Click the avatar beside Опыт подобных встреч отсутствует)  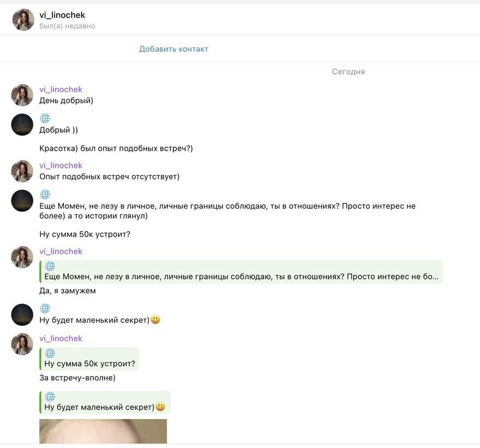pyautogui.click(x=22, y=171)
